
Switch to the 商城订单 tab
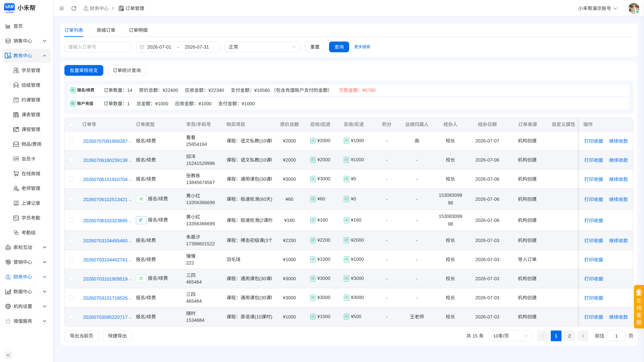click(x=106, y=30)
